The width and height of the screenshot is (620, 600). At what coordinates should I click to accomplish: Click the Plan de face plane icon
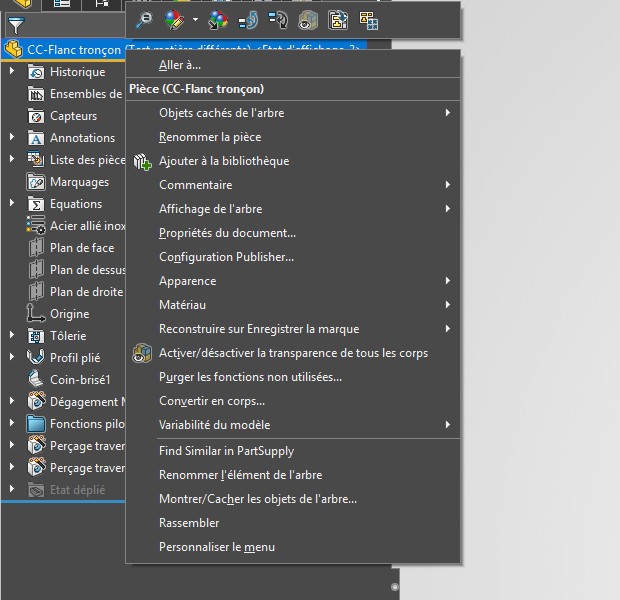coord(36,248)
